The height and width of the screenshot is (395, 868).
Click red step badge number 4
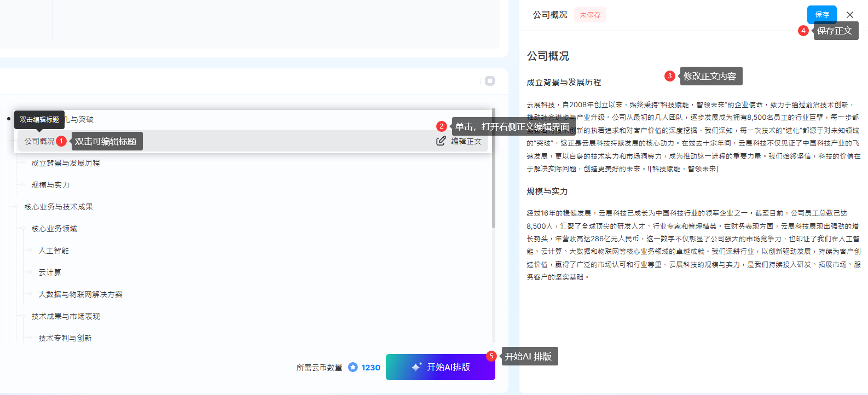tap(803, 31)
